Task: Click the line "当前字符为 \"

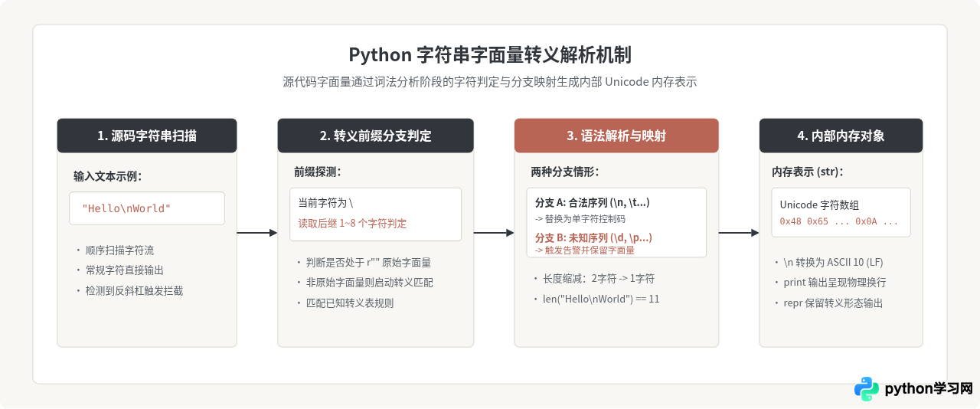Action: [x=325, y=203]
